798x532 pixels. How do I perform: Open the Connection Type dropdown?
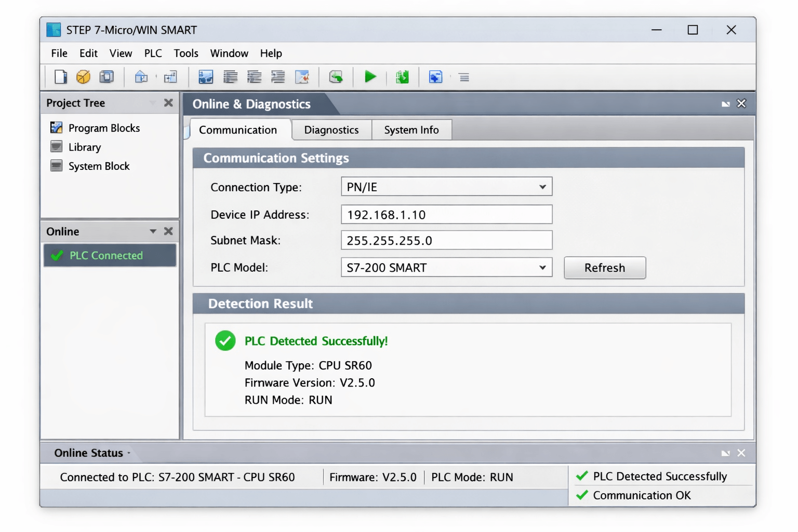tap(542, 187)
